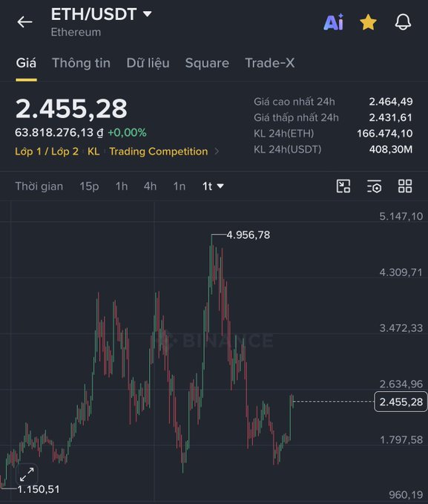Screen dimensions: 428x504
Task: Tap the 1.797,58 axis label
Action: click(x=401, y=439)
